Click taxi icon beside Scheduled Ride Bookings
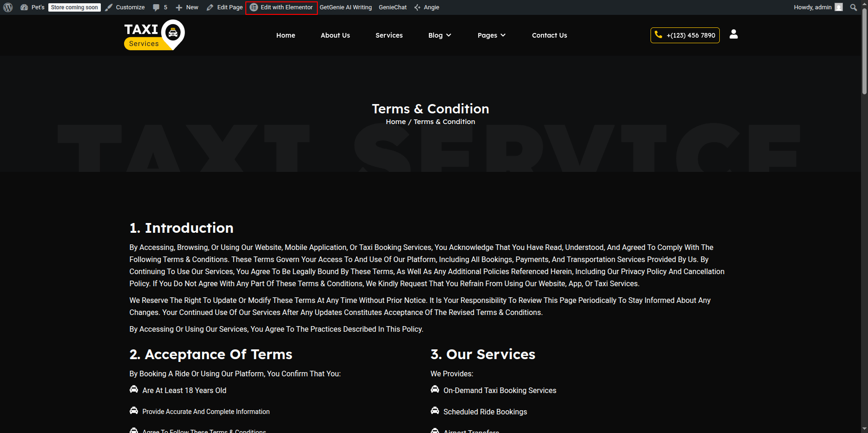The width and height of the screenshot is (868, 433). 435,411
